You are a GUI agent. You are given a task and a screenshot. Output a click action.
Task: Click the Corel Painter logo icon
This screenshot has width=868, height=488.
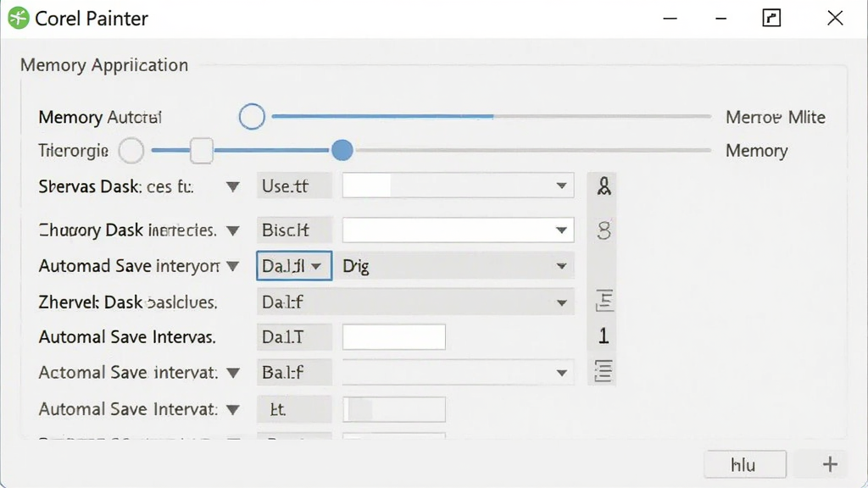pos(19,19)
